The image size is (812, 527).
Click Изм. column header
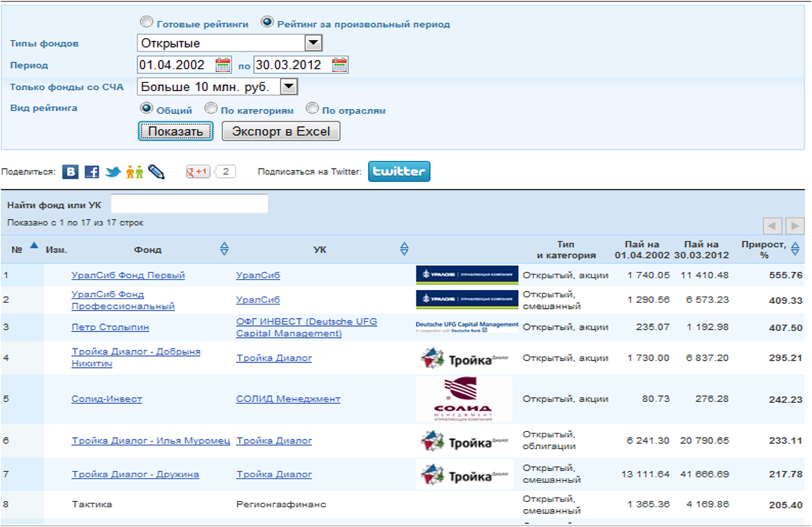(56, 249)
